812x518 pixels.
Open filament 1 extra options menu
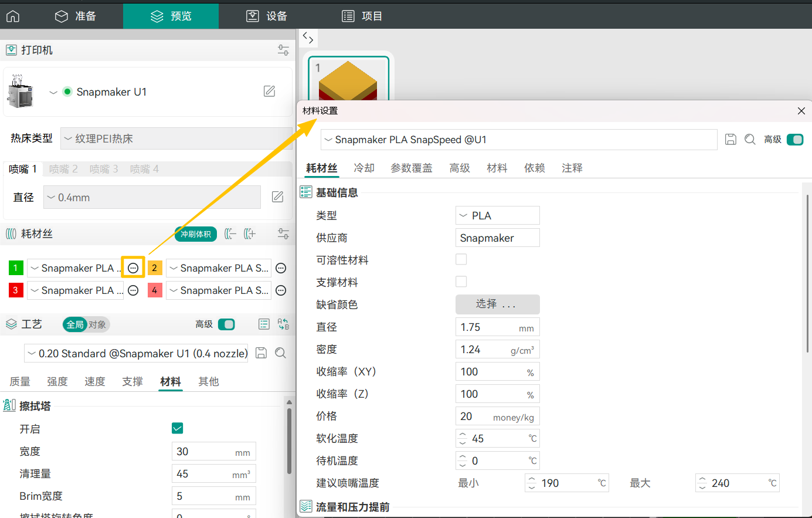coord(132,268)
